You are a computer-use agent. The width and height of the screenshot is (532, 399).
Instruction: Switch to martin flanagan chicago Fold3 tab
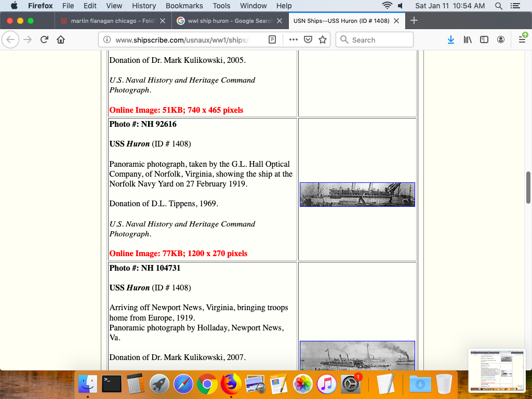(x=112, y=21)
